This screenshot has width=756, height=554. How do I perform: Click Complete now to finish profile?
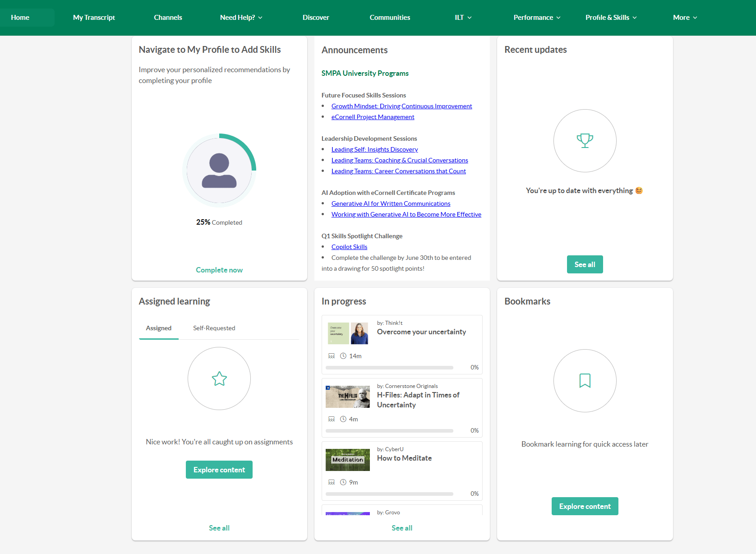219,270
